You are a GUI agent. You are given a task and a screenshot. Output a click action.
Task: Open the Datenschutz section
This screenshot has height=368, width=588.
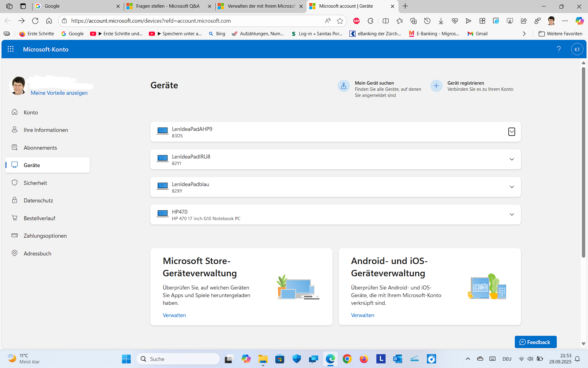(38, 200)
